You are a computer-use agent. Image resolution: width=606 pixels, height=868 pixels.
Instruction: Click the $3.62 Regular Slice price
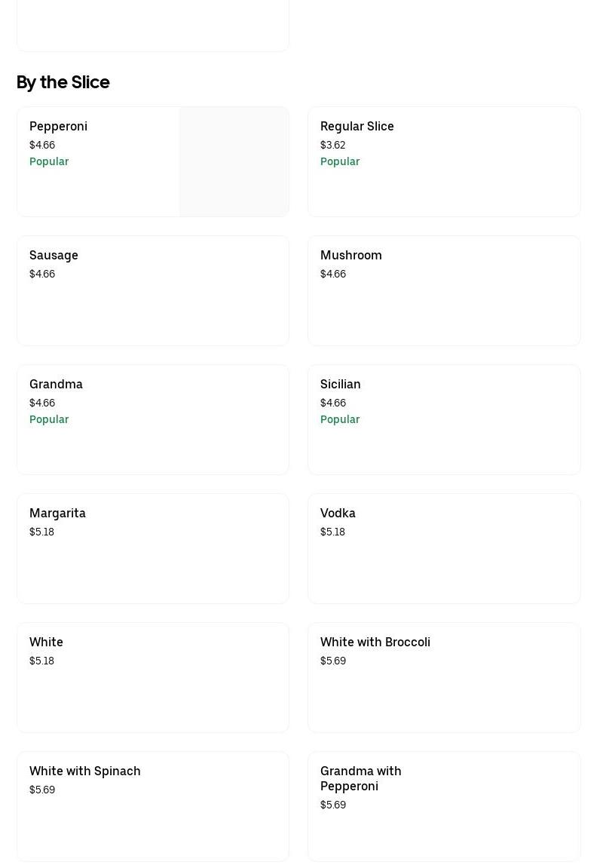click(x=332, y=145)
